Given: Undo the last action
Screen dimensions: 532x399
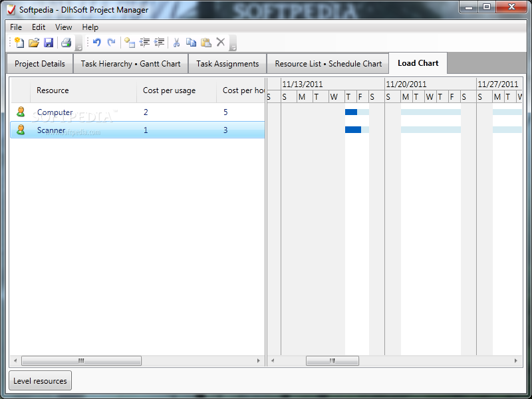Looking at the screenshot, I should pos(97,43).
